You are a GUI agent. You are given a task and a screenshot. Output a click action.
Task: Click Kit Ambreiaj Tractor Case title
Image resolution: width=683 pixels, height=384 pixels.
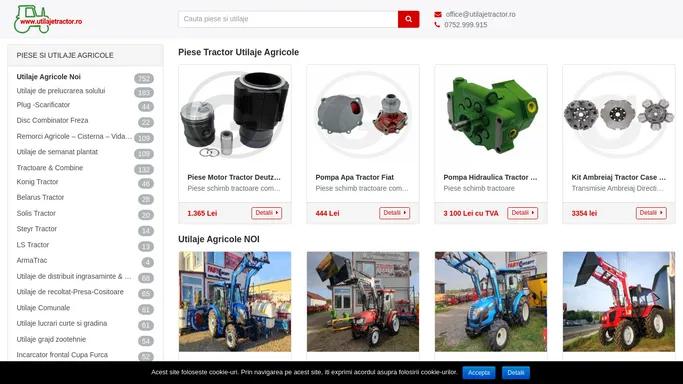click(619, 177)
